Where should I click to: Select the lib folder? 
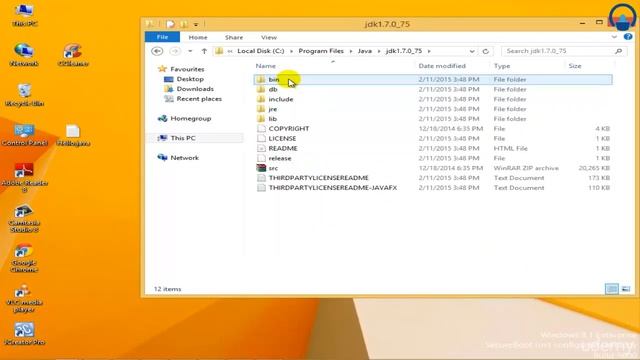433,119
